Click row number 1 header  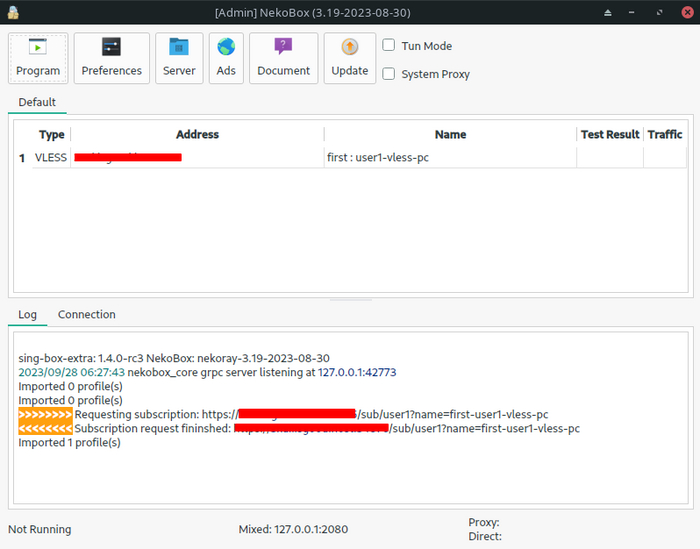[22, 158]
